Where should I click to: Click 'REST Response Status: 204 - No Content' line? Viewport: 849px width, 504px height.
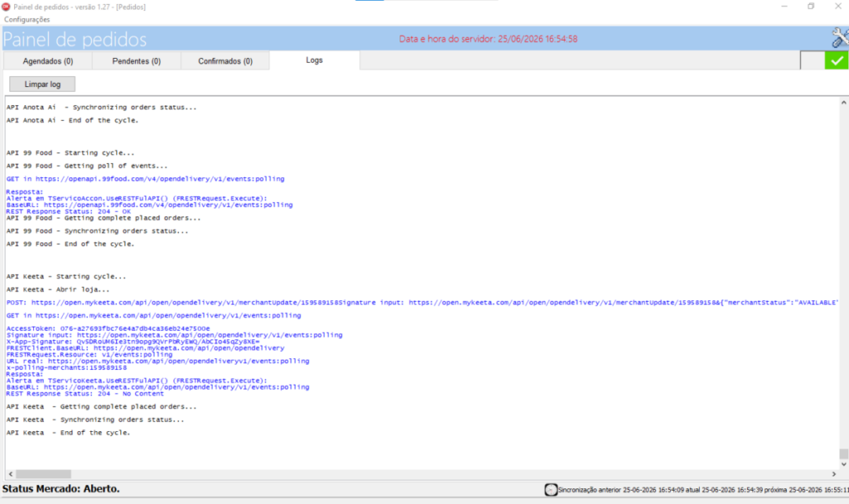click(x=85, y=394)
